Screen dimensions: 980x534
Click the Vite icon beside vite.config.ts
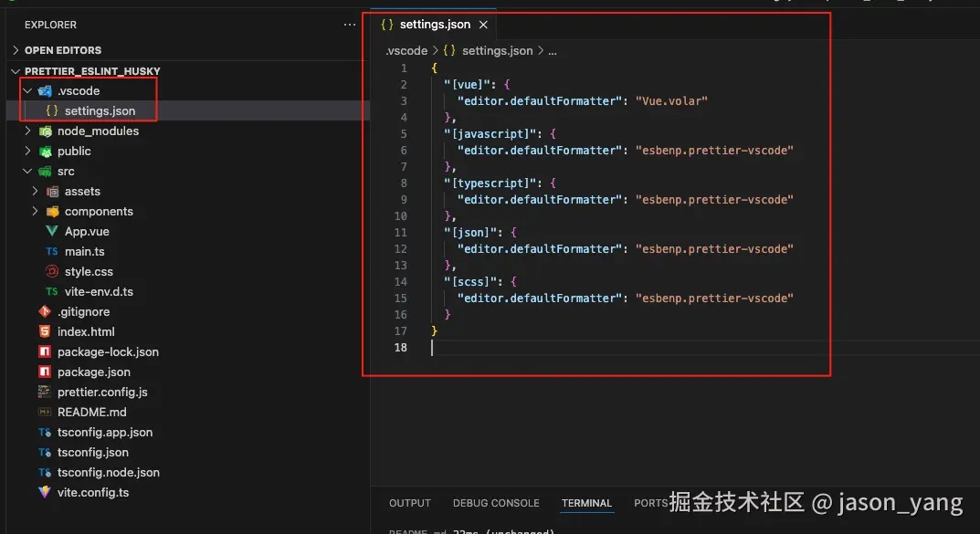click(45, 492)
